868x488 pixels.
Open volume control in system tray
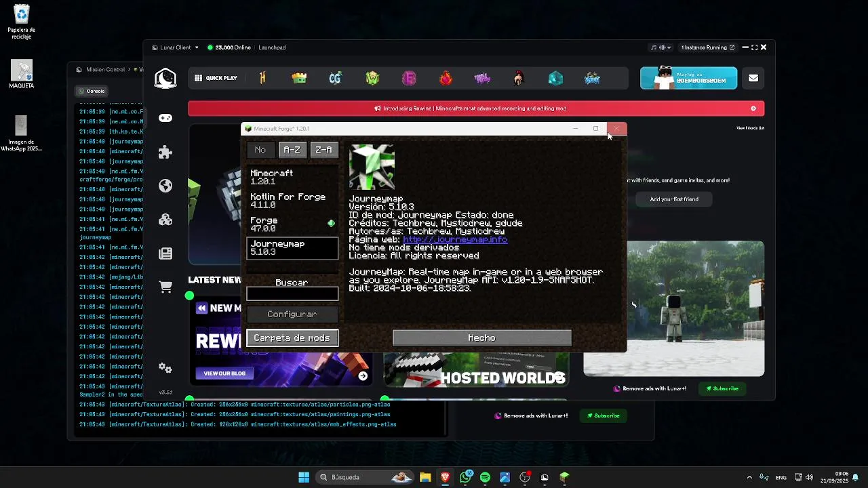pyautogui.click(x=809, y=477)
